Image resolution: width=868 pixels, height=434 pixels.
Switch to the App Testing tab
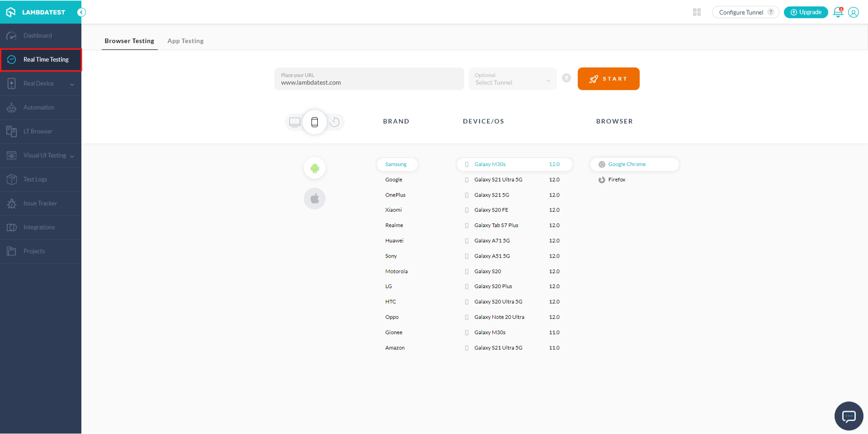pos(185,41)
